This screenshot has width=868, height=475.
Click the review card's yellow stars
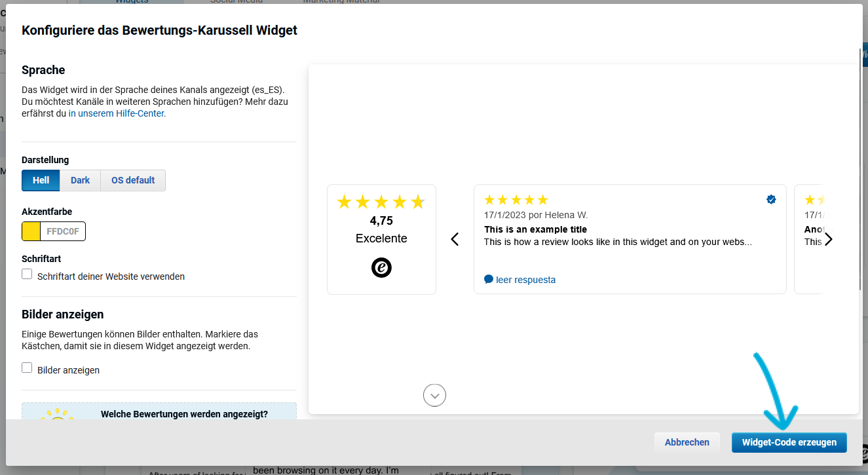[x=516, y=200]
